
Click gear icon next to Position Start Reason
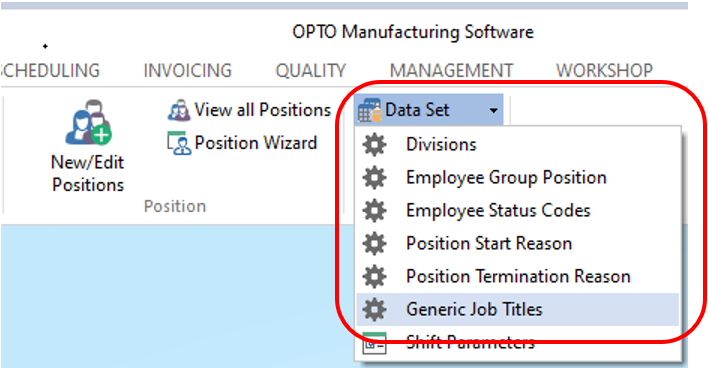(x=374, y=243)
